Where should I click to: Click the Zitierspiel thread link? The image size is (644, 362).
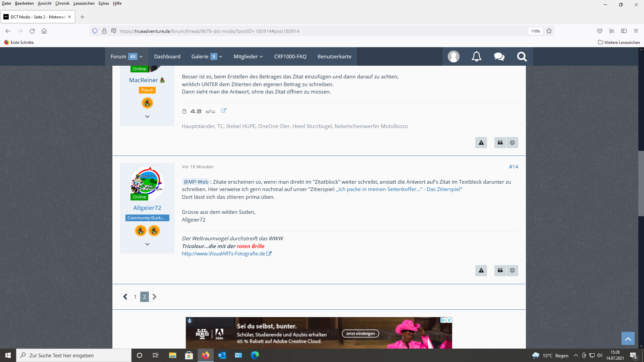coord(399,189)
